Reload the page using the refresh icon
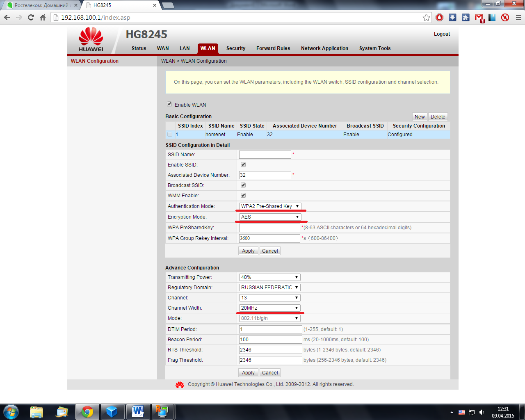The width and height of the screenshot is (525, 420). coord(31,18)
